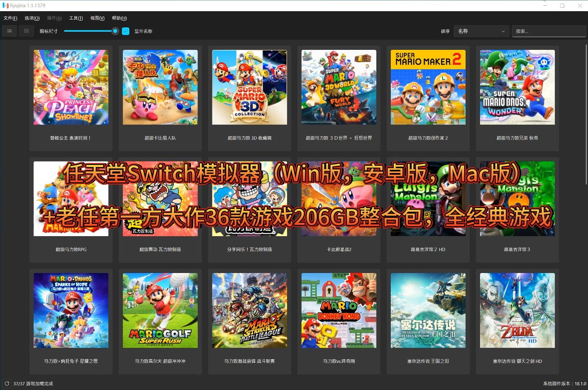Click the 分享同乐！瓦力欧制造 title
588x390 pixels.
[x=250, y=250]
